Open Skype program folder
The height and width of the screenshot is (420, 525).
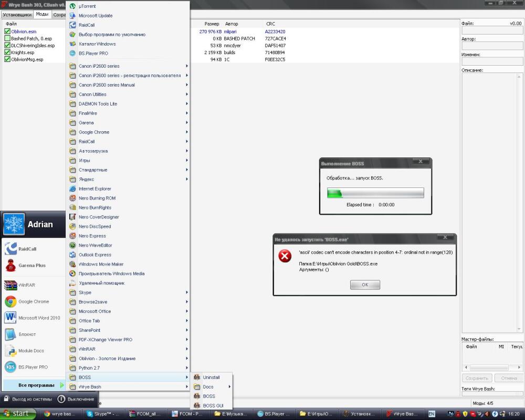point(129,292)
